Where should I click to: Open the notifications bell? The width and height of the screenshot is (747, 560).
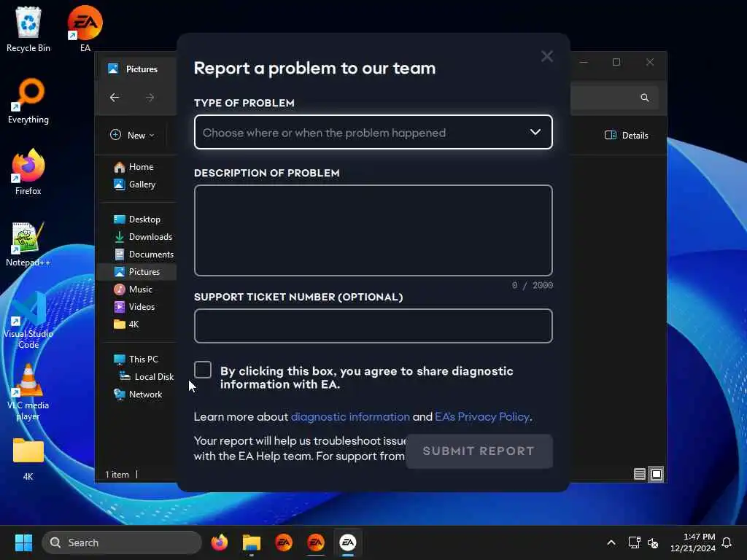(727, 542)
